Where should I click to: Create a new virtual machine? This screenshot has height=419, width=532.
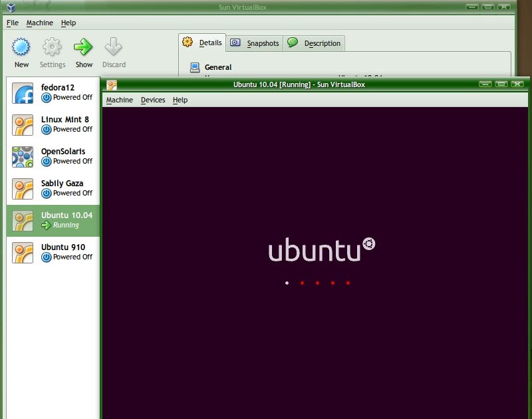(21, 48)
